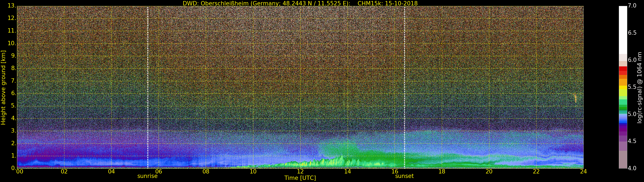Viewport: 644px width, 182px height.
Task: Click the '02' time tick label
Action: (64, 172)
